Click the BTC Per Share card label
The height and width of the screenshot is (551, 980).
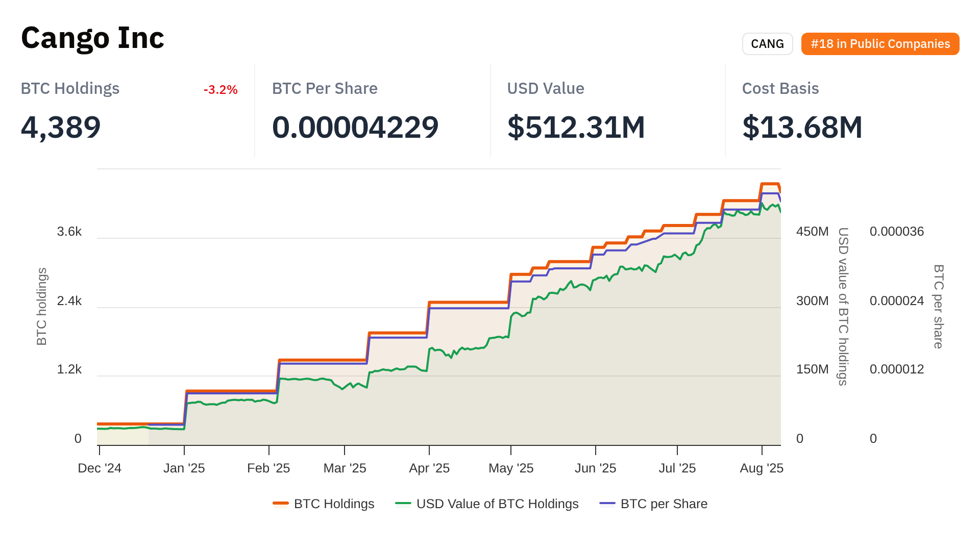point(325,89)
